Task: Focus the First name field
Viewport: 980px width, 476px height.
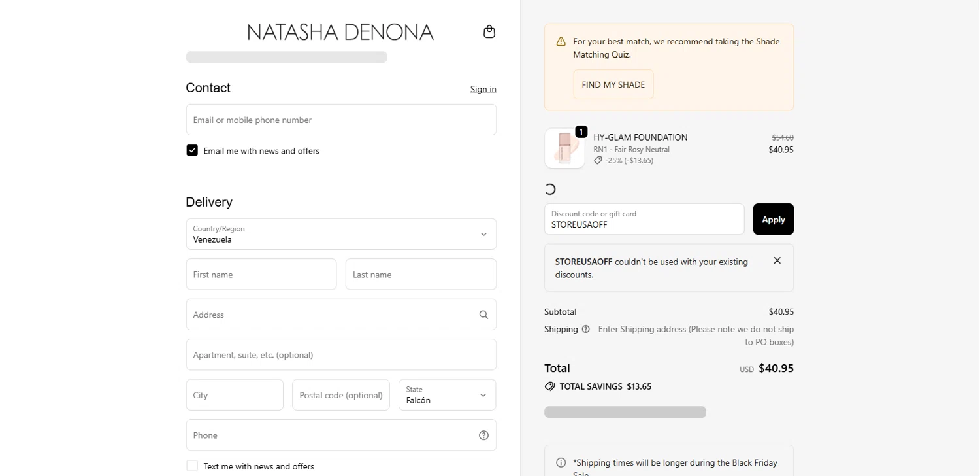Action: [x=261, y=275]
